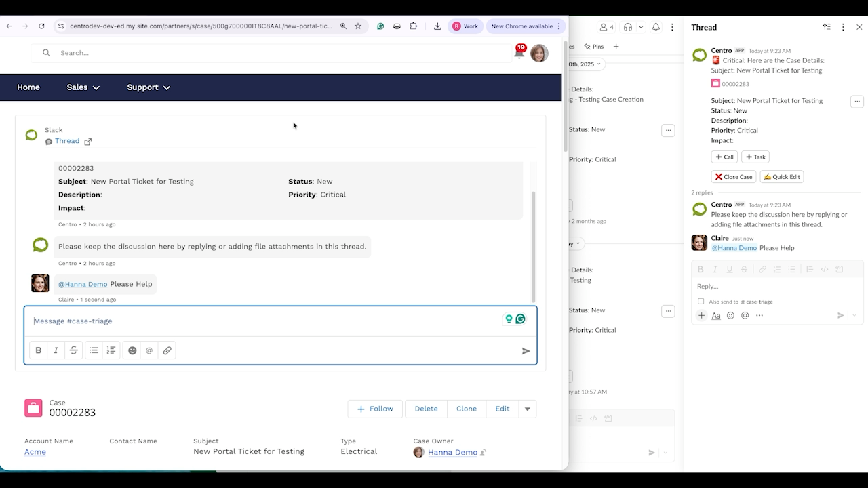
Task: Open the Grammarly extension icon in Chrome toolbar
Action: (x=380, y=26)
